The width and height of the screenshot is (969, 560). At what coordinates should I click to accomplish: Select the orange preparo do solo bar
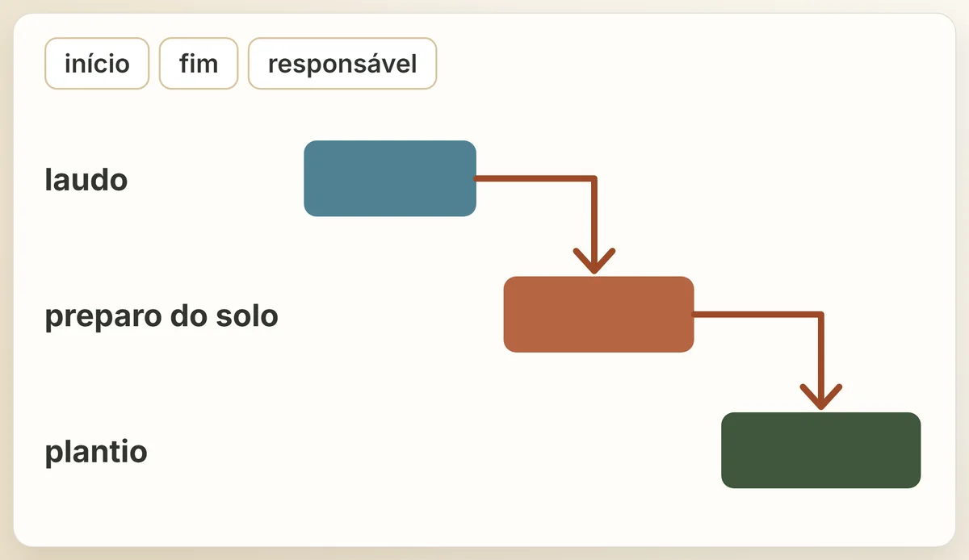pyautogui.click(x=598, y=314)
